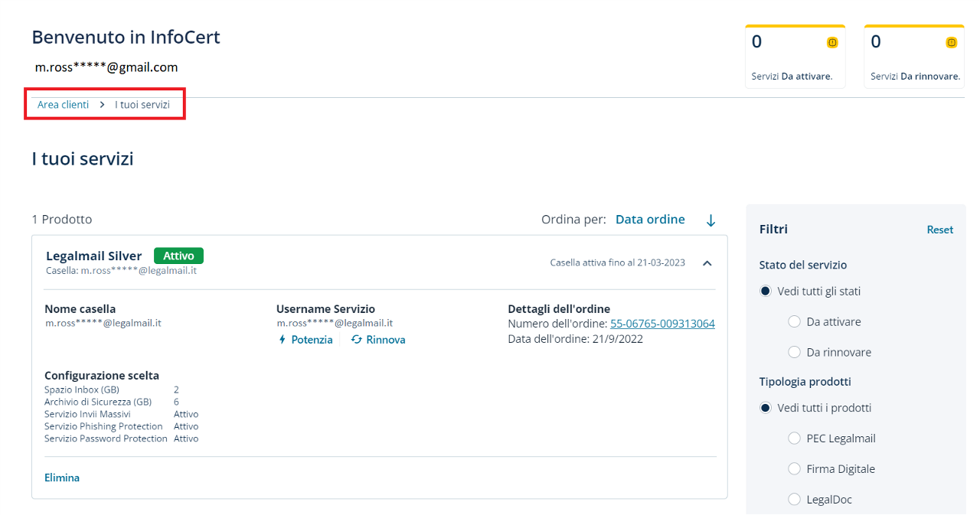Image resolution: width=980 pixels, height=515 pixels.
Task: Click the lightning bolt Potenzia icon
Action: (282, 340)
